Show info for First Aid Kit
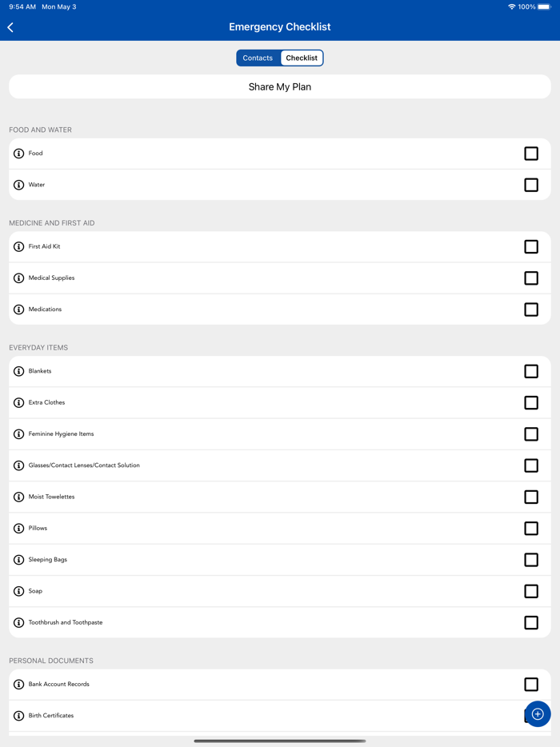Viewport: 560px width, 747px height. click(x=18, y=247)
